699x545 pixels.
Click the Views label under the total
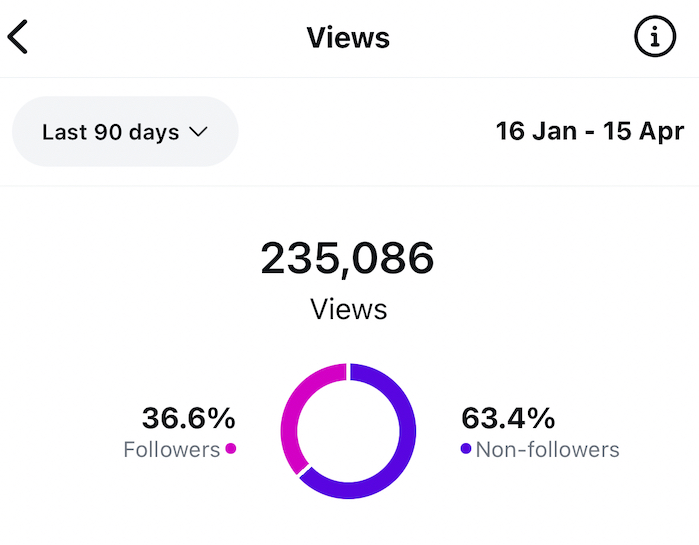(x=348, y=309)
